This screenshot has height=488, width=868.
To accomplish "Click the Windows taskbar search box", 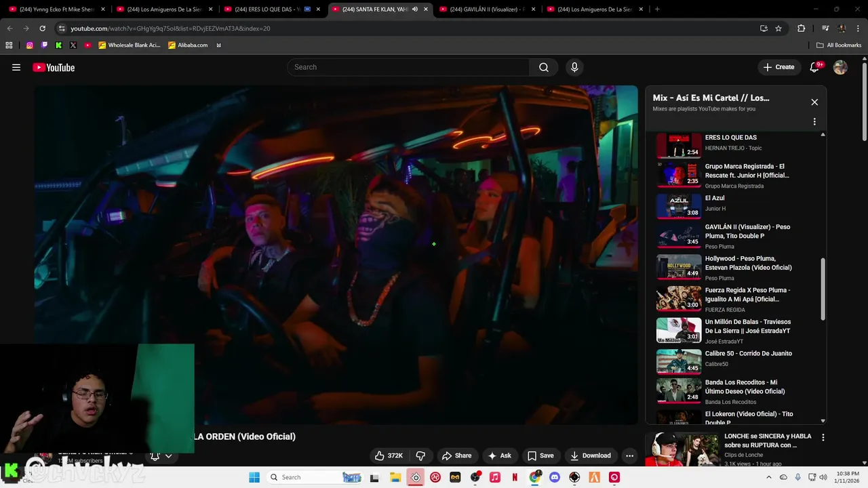I will [x=315, y=477].
